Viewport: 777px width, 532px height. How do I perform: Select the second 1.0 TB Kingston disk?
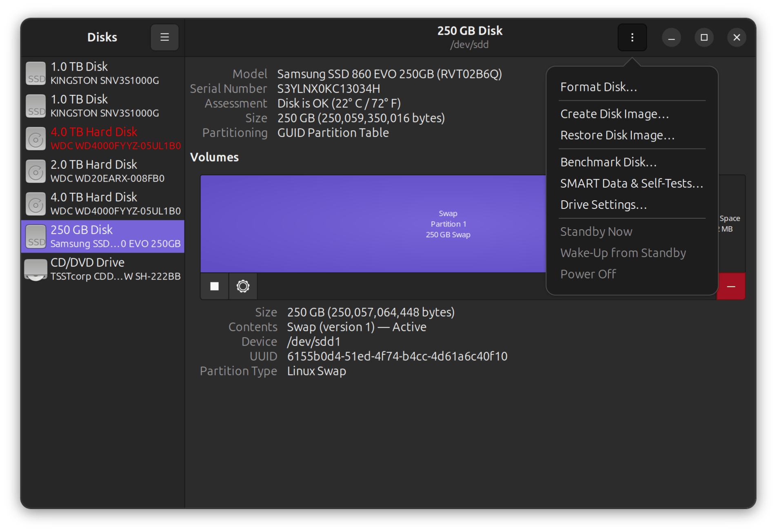pyautogui.click(x=103, y=106)
